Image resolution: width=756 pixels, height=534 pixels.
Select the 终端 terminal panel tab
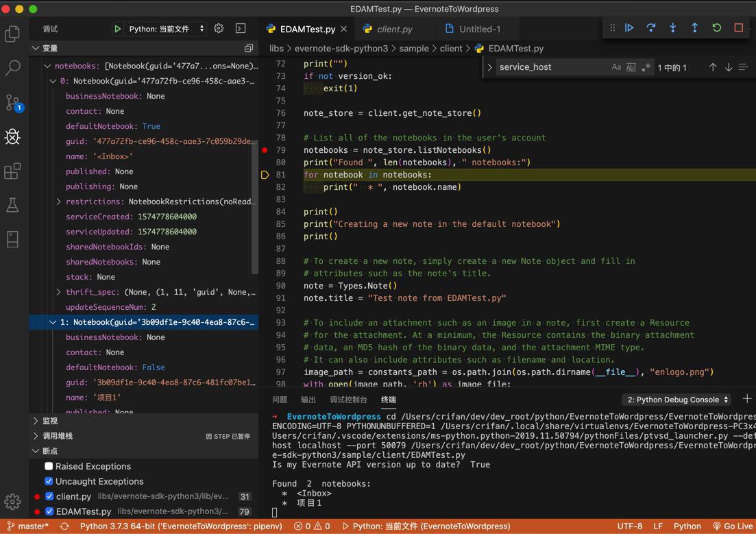click(x=389, y=400)
